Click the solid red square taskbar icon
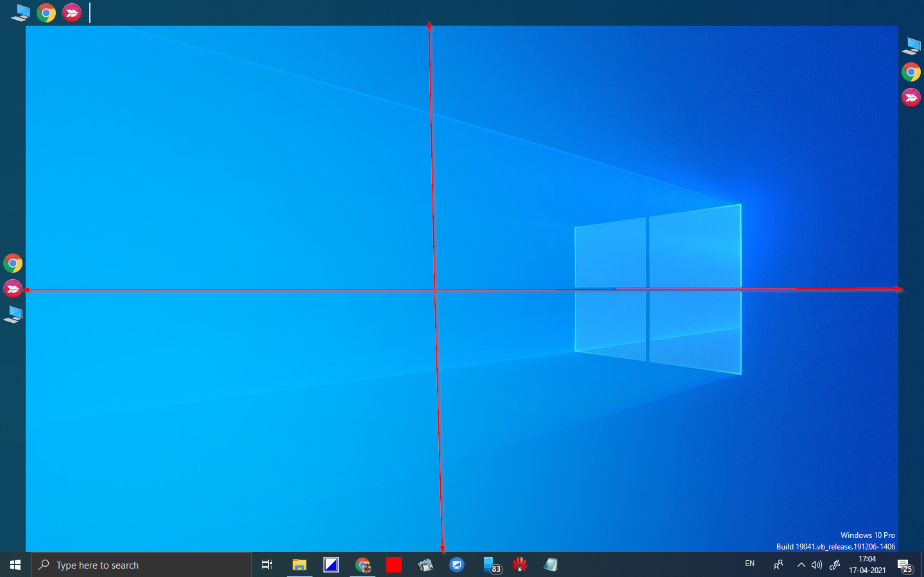 click(394, 565)
